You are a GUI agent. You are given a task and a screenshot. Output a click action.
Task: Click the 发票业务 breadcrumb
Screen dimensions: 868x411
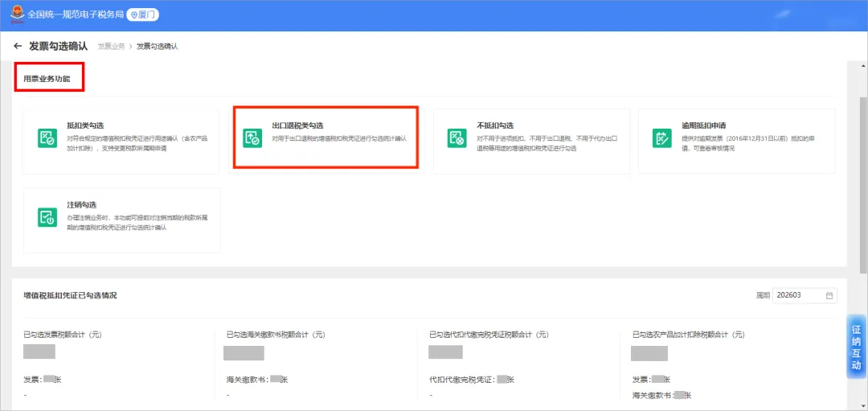111,47
